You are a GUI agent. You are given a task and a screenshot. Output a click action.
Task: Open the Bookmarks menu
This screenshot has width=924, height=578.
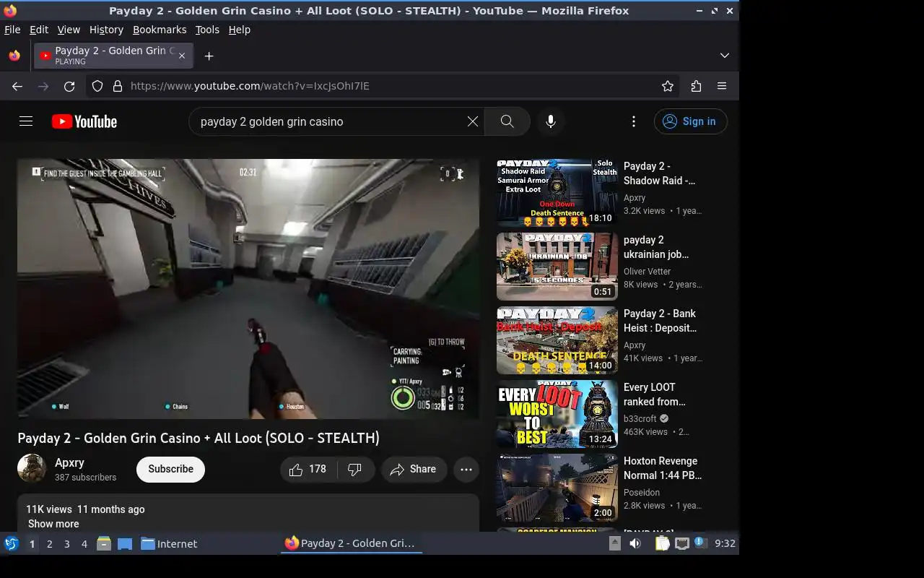(x=160, y=30)
